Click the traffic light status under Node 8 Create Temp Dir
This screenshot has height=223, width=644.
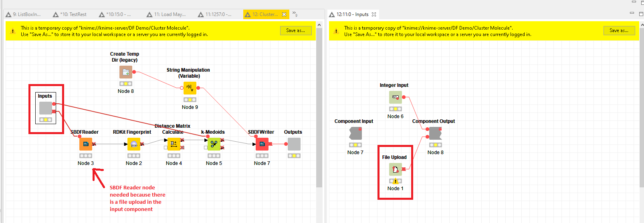click(126, 84)
